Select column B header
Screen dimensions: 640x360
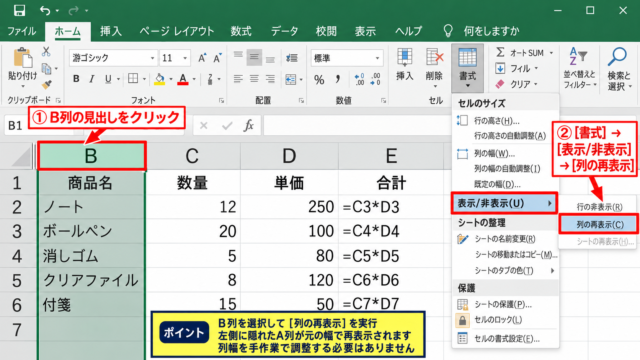click(x=91, y=156)
